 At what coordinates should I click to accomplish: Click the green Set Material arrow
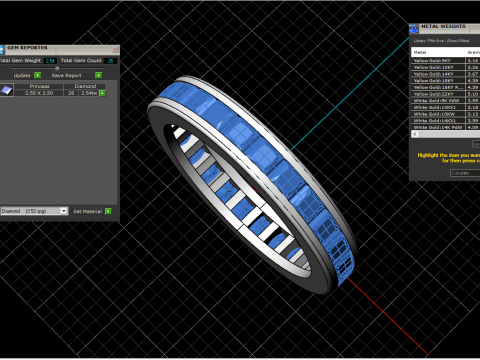(108, 211)
